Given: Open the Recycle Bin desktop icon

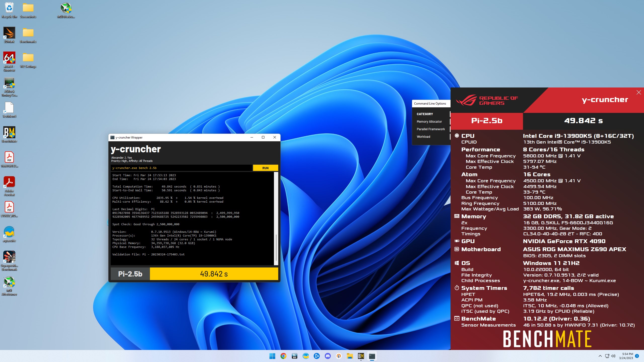Looking at the screenshot, I should click(x=9, y=10).
